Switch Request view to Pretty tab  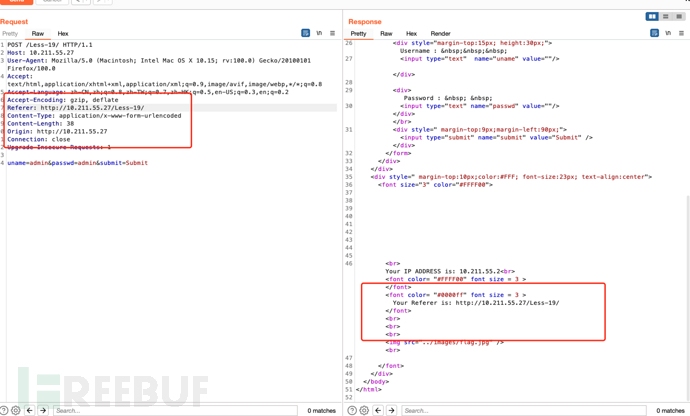[x=10, y=34]
